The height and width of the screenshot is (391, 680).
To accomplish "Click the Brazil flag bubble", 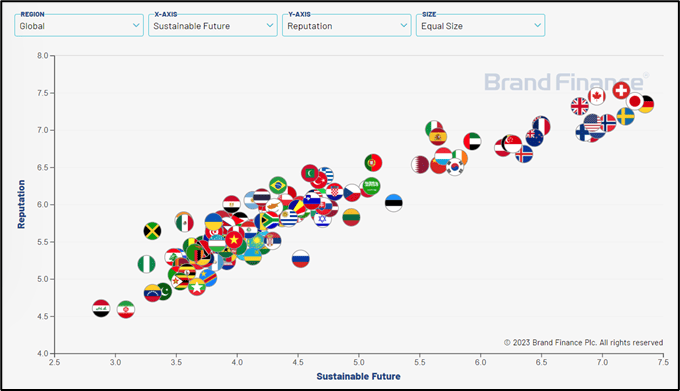I will 278,185.
